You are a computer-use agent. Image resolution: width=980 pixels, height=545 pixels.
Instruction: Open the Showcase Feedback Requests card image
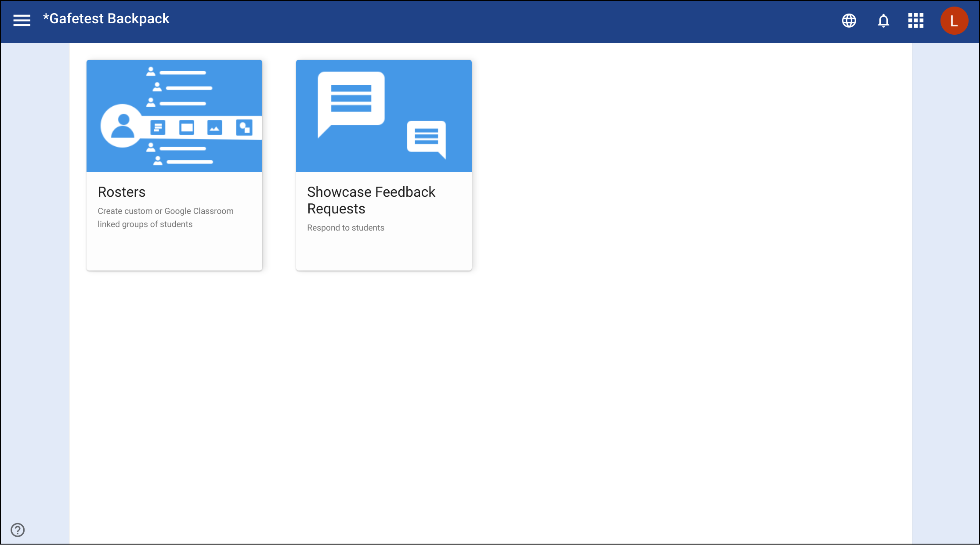pos(384,116)
